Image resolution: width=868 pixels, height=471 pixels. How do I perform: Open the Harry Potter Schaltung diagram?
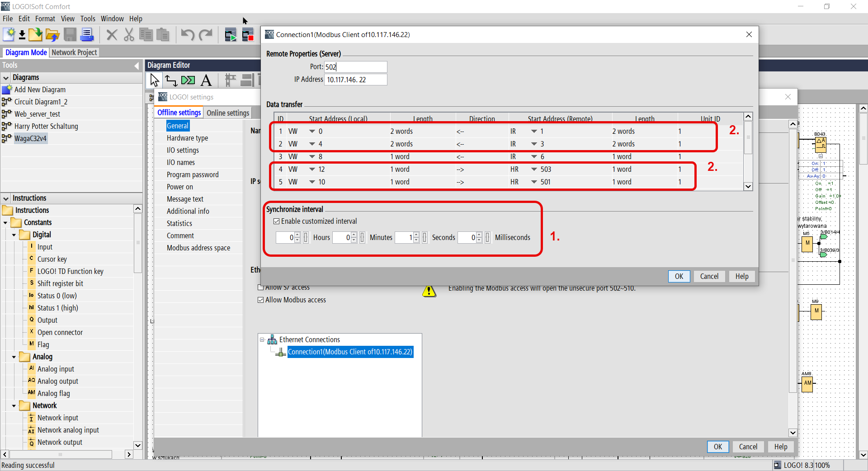tap(46, 127)
